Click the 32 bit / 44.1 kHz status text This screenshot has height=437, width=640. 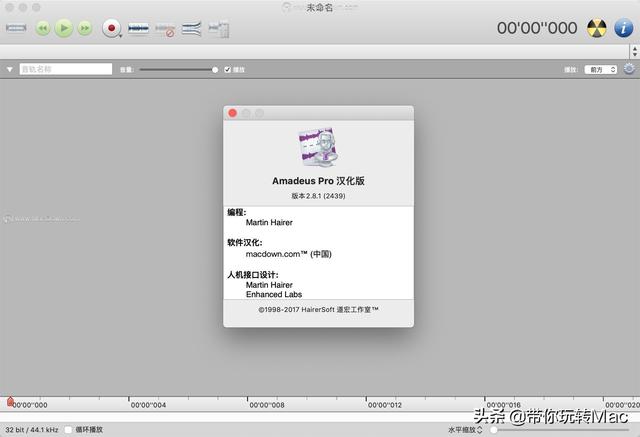click(32, 430)
